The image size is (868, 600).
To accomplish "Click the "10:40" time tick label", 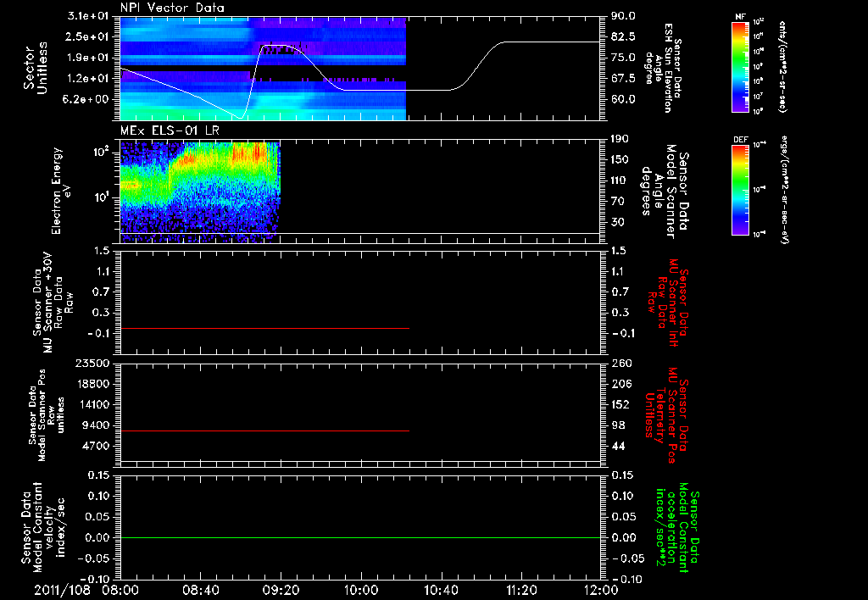I will pos(441,590).
